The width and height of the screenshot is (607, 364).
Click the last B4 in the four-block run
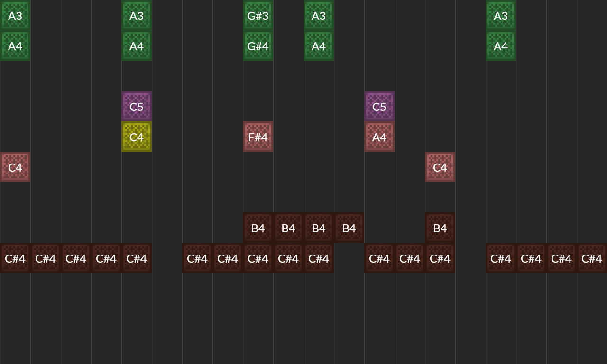tap(349, 227)
